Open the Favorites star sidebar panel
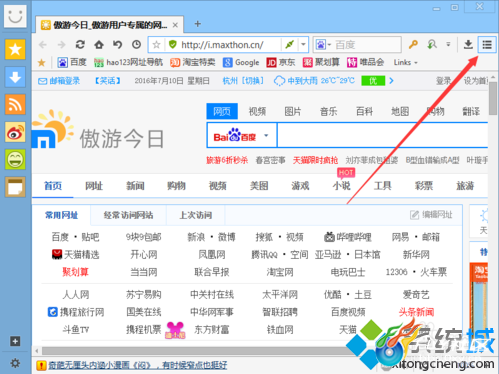Image resolution: width=499 pixels, height=374 pixels. [15, 49]
